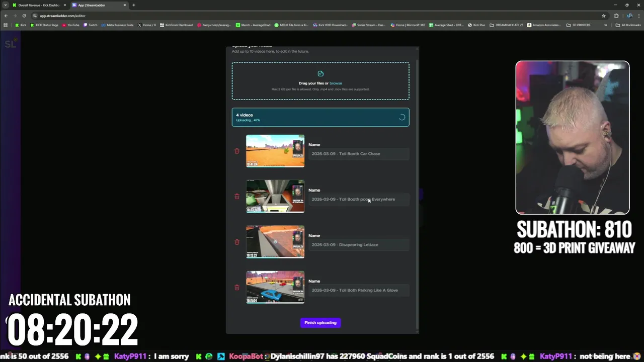Edit the Toll Booth Car Chase name field
Screen dimensions: 644x362
coord(359,154)
